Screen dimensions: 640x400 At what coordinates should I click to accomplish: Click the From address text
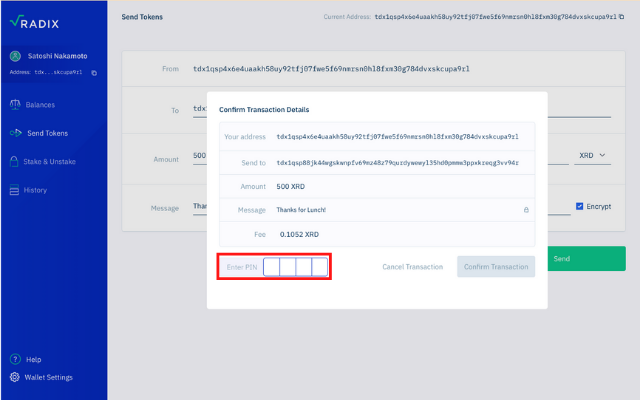(x=331, y=69)
